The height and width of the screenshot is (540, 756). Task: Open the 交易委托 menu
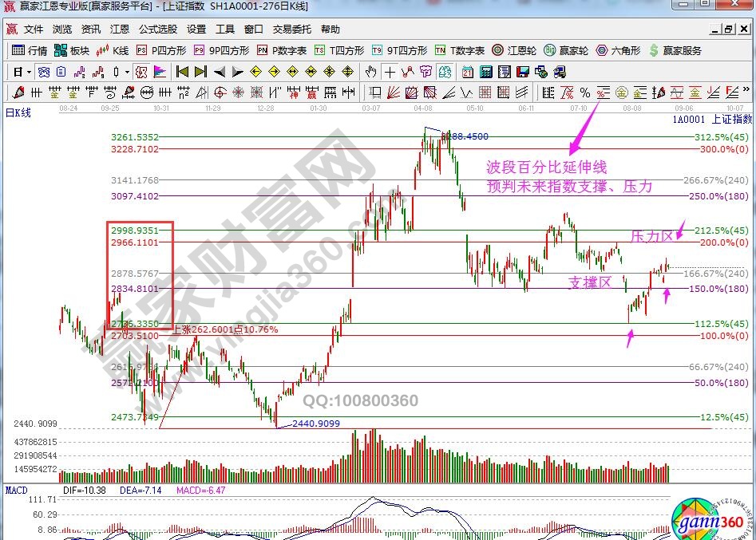click(292, 30)
